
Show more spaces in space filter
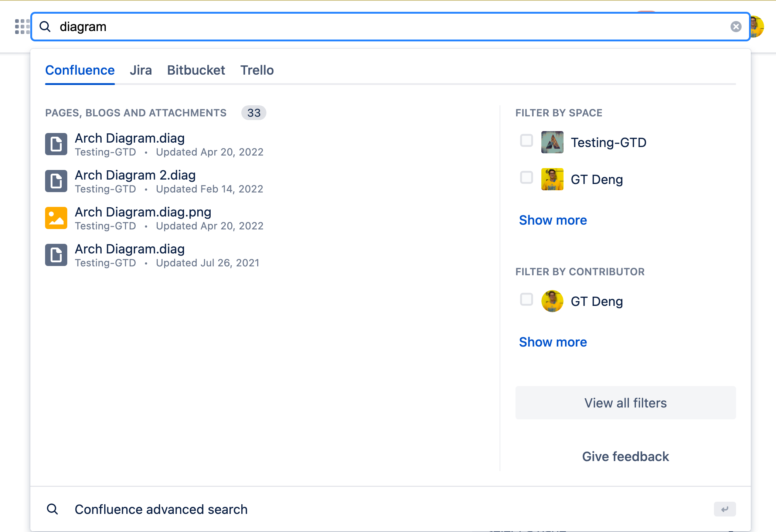click(x=553, y=220)
